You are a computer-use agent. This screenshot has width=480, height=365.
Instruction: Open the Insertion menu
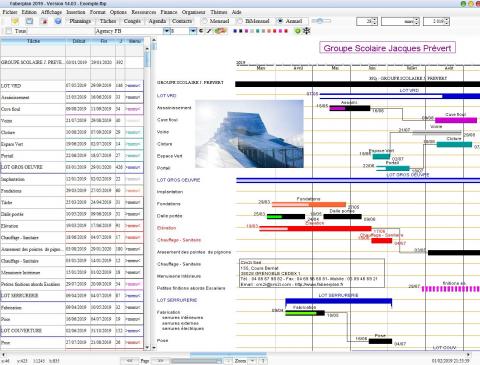(76, 12)
